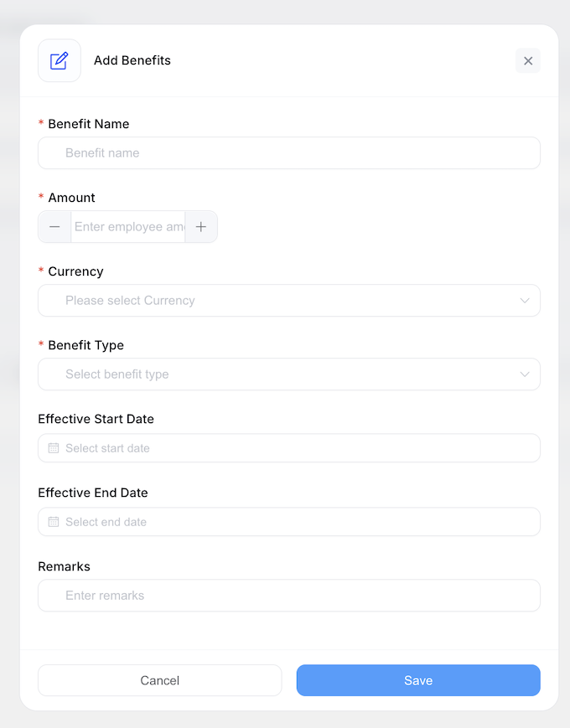
Task: Click the calendar icon in end date field
Action: pos(54,522)
